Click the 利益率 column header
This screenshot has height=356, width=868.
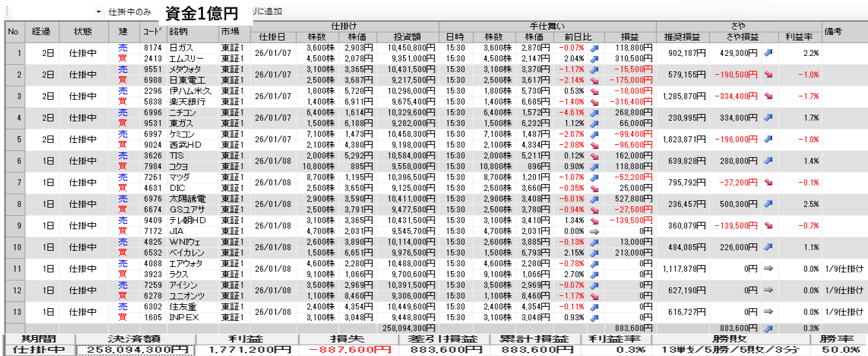point(799,36)
